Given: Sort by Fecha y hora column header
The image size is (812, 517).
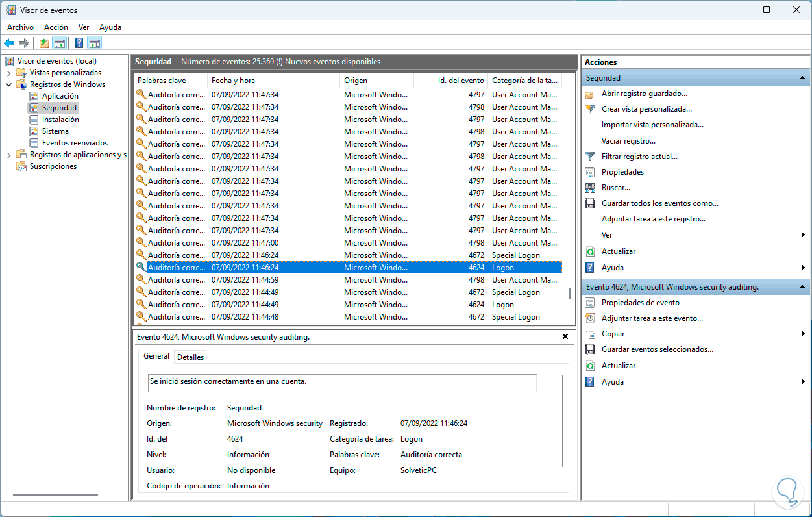Looking at the screenshot, I should tap(274, 81).
